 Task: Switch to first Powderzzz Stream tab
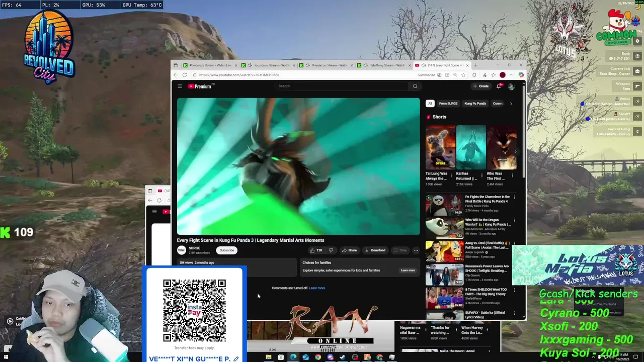tap(210, 65)
